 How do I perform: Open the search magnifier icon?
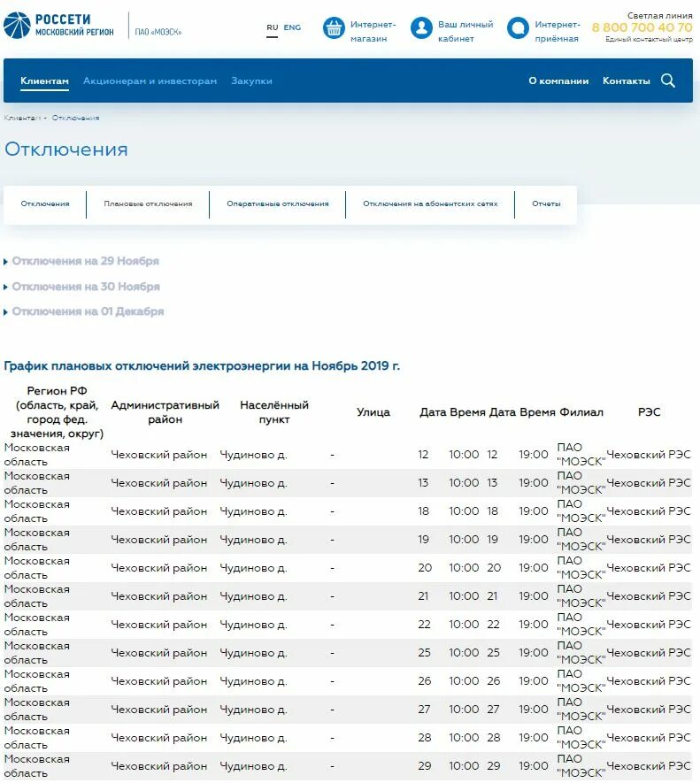[x=668, y=81]
